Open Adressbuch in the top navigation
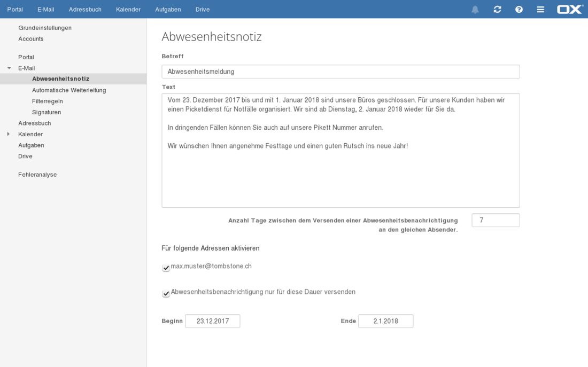Viewport: 588px width, 367px height. coord(85,10)
